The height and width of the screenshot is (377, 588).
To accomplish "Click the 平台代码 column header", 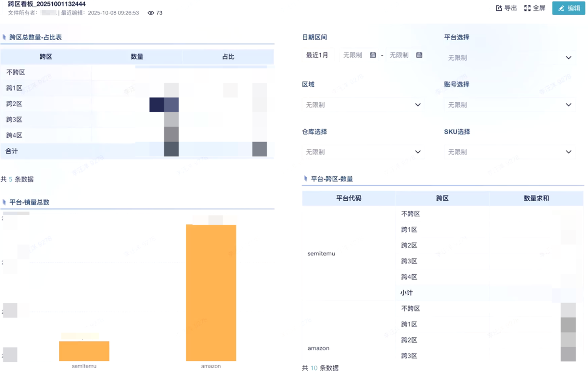I will coord(348,198).
